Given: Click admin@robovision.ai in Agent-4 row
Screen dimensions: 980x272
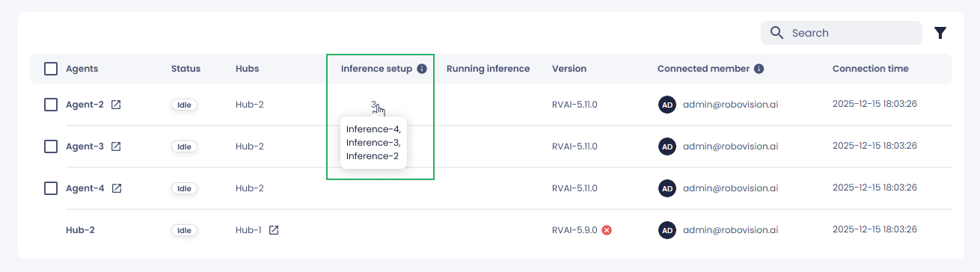Looking at the screenshot, I should point(730,188).
